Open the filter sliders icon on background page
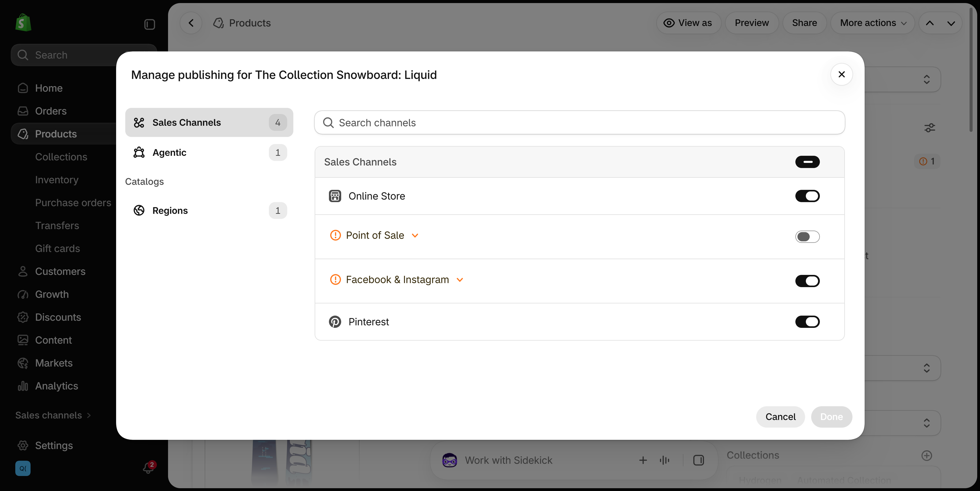The image size is (980, 491). point(929,128)
